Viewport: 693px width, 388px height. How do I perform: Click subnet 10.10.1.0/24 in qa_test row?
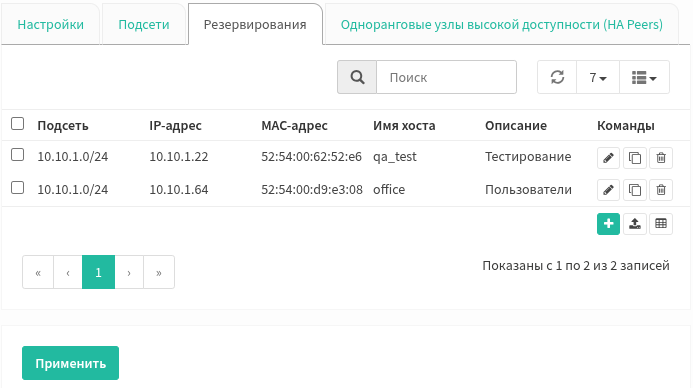pos(72,157)
